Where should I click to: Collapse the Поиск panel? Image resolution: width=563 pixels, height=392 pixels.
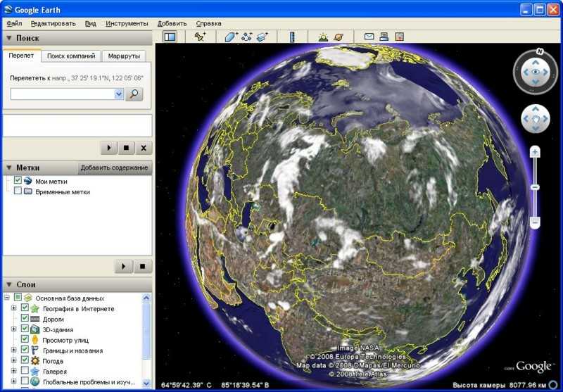(9, 38)
